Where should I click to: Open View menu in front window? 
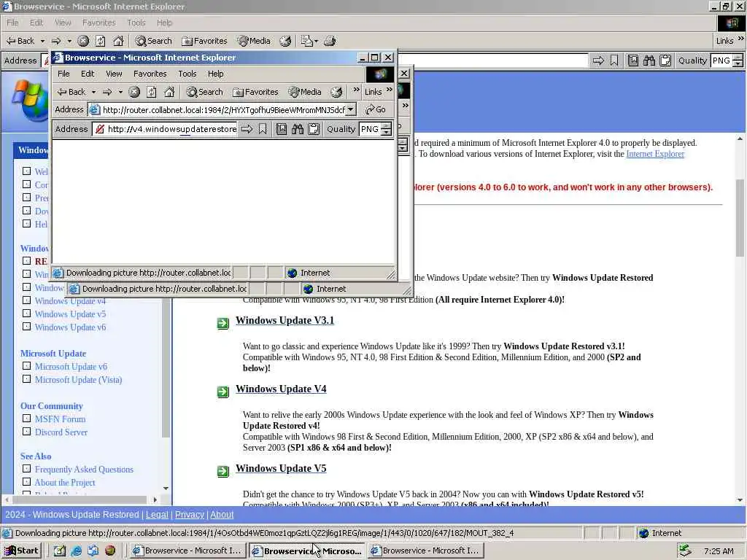pos(114,74)
